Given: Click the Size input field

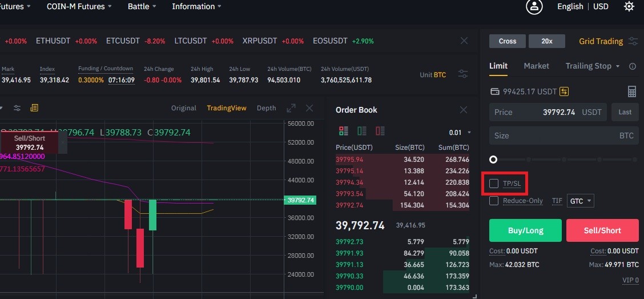Looking at the screenshot, I should [564, 135].
